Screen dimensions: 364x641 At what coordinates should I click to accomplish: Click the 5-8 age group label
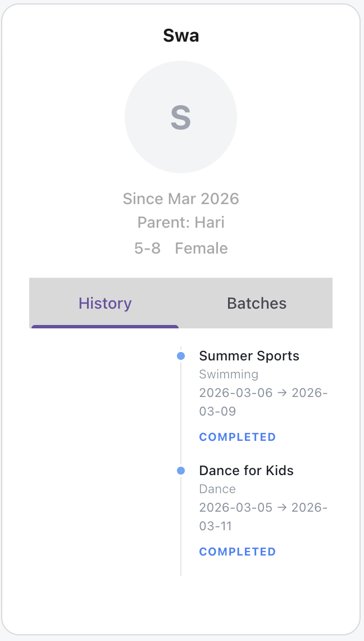point(148,248)
